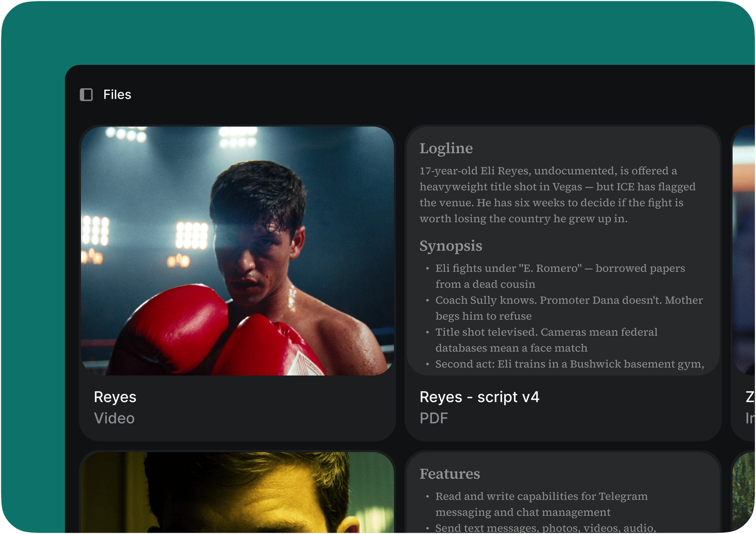Click the Files header title
Screen dimensions: 756x534
tap(117, 94)
